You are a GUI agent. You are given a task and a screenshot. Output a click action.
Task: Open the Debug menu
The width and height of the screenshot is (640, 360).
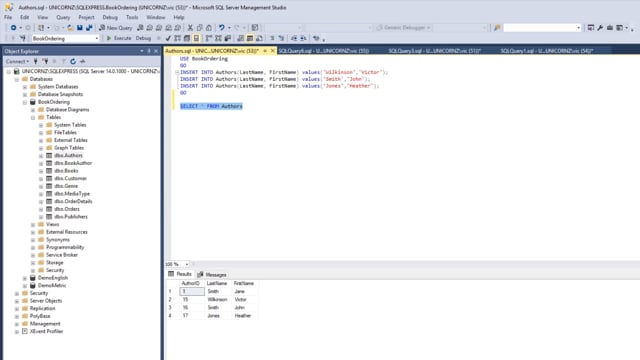110,17
